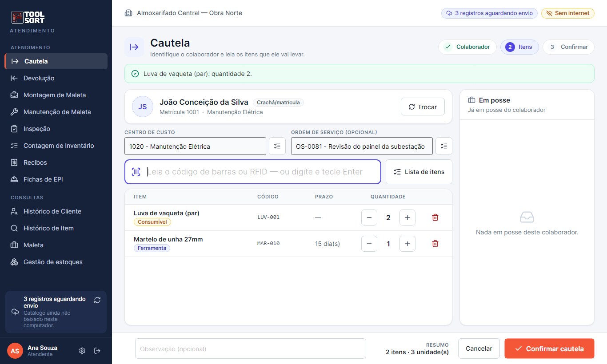Click the Histórico de Cliente person-search icon
This screenshot has height=364, width=607.
(x=15, y=211)
